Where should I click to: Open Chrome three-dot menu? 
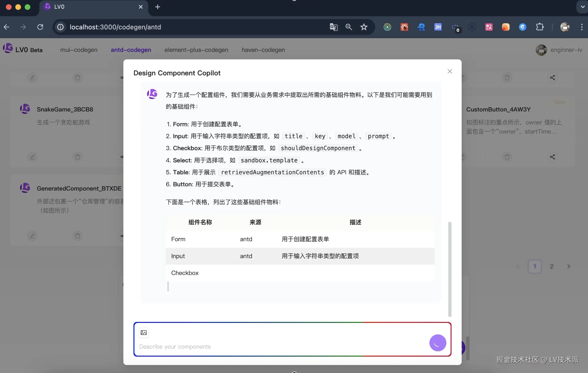[x=582, y=27]
